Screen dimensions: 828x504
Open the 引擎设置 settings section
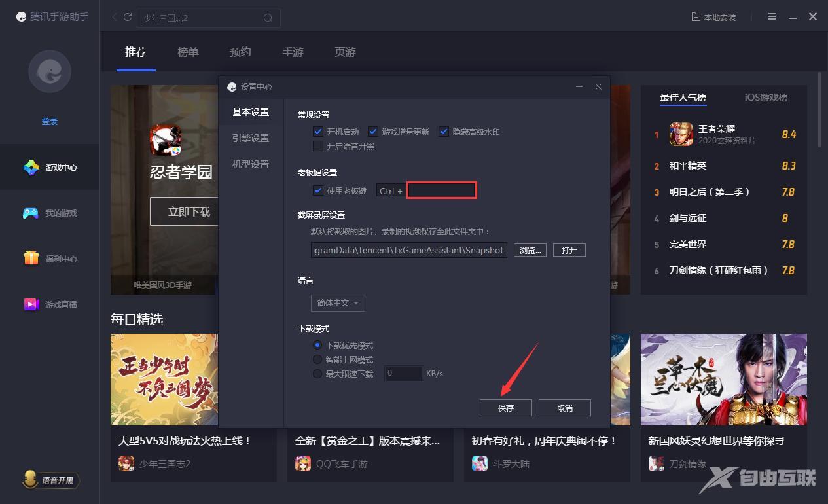(251, 139)
